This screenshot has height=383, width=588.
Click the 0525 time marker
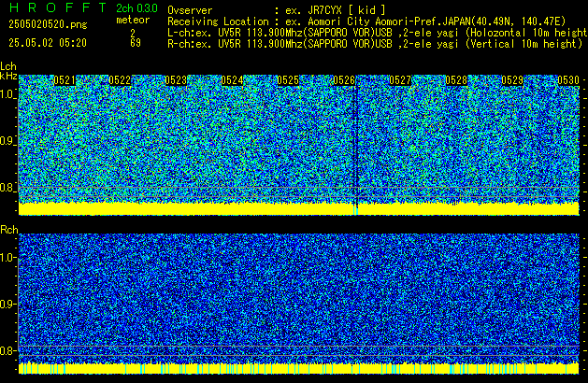tap(288, 80)
